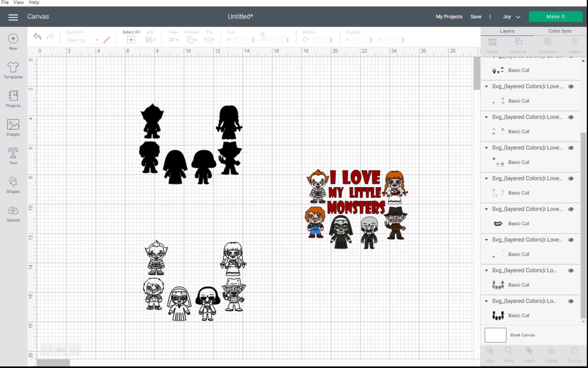588x368 pixels.
Task: Click the Select All icon
Action: (x=131, y=40)
